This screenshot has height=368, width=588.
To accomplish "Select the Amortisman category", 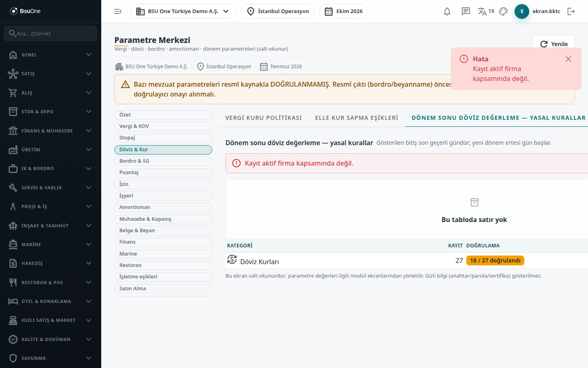I will [163, 207].
